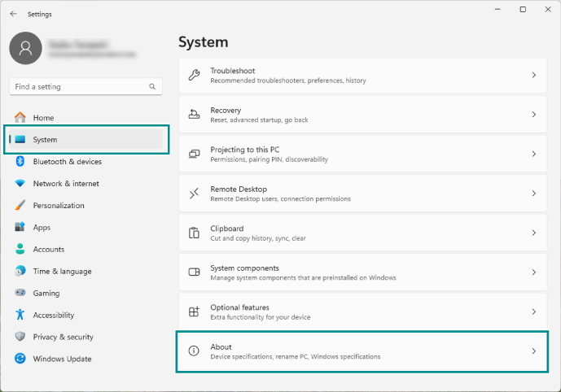Viewport: 561px width, 392px height.
Task: Click the back arrow in Settings header
Action: tap(14, 14)
